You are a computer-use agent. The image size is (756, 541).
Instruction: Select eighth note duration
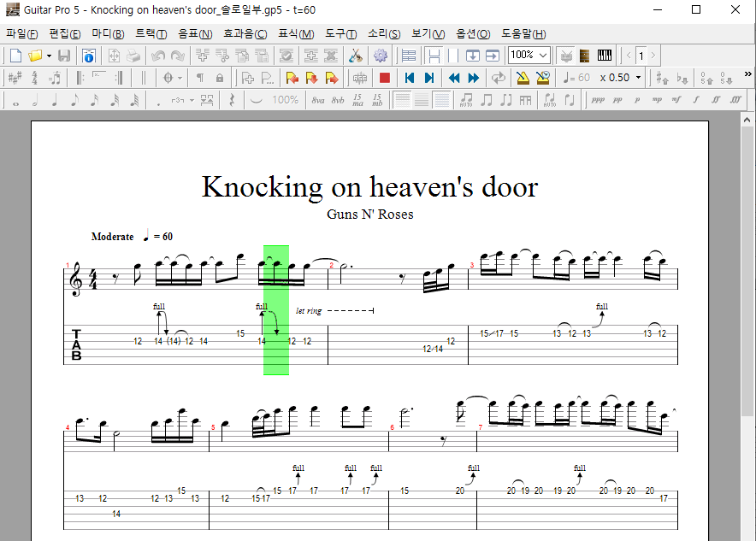click(74, 100)
